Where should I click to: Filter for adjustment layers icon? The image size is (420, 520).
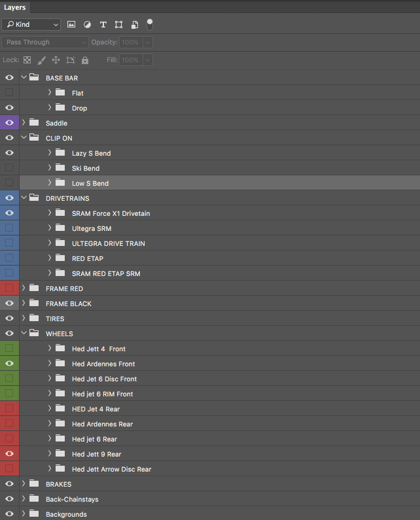pyautogui.click(x=87, y=25)
